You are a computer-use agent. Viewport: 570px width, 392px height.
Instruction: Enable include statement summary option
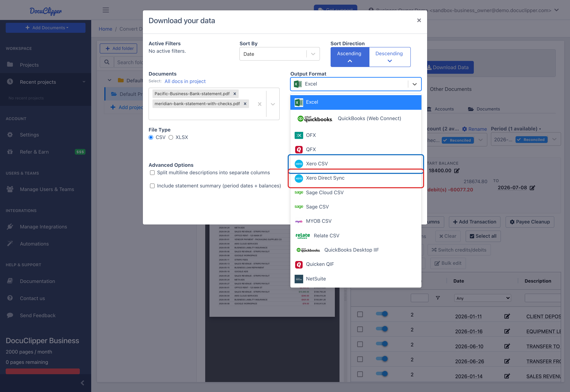click(152, 186)
